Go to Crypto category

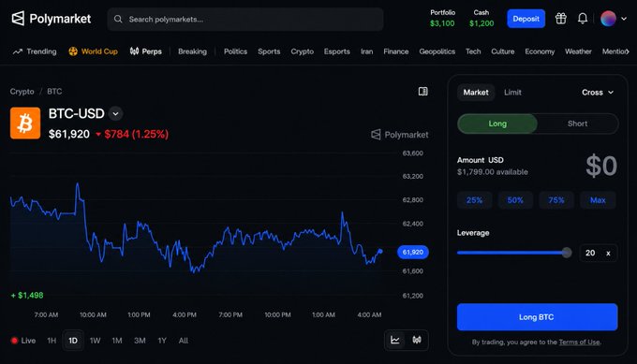302,51
